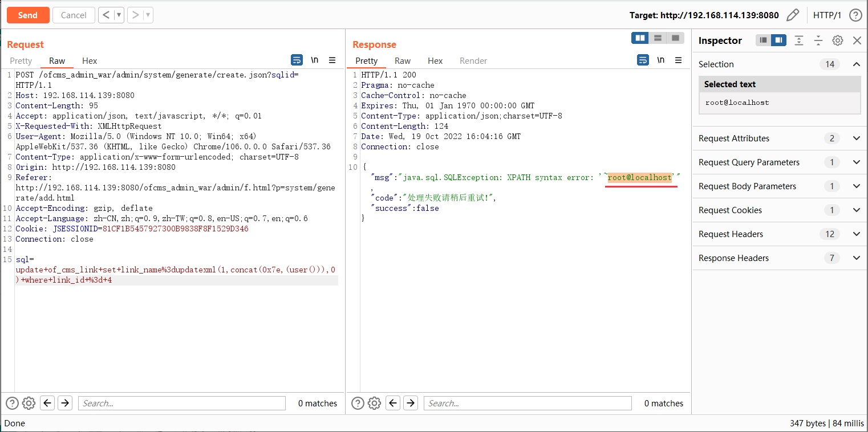This screenshot has width=868, height=432.
Task: Go to next request with forward arrow
Action: click(x=135, y=15)
